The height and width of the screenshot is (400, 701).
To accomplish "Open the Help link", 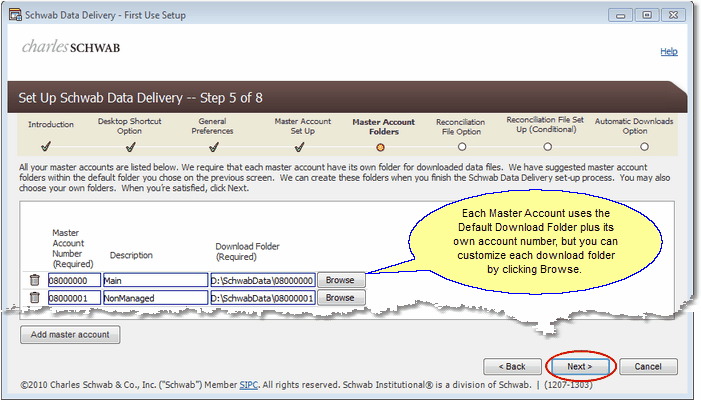I will click(669, 51).
